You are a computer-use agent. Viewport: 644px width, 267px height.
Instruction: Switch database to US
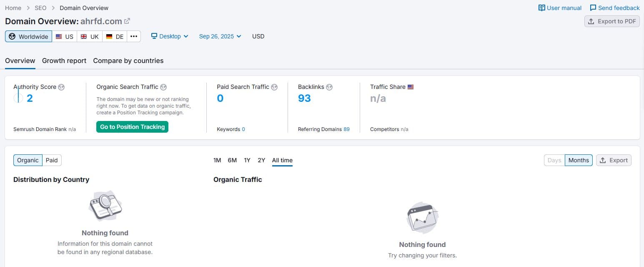(65, 36)
